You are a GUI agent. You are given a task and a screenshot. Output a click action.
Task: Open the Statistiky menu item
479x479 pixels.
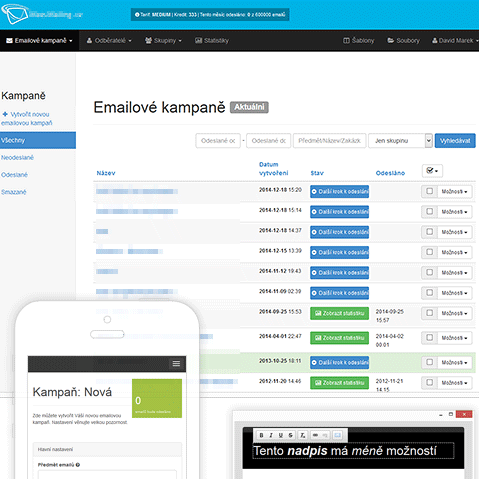coord(212,41)
